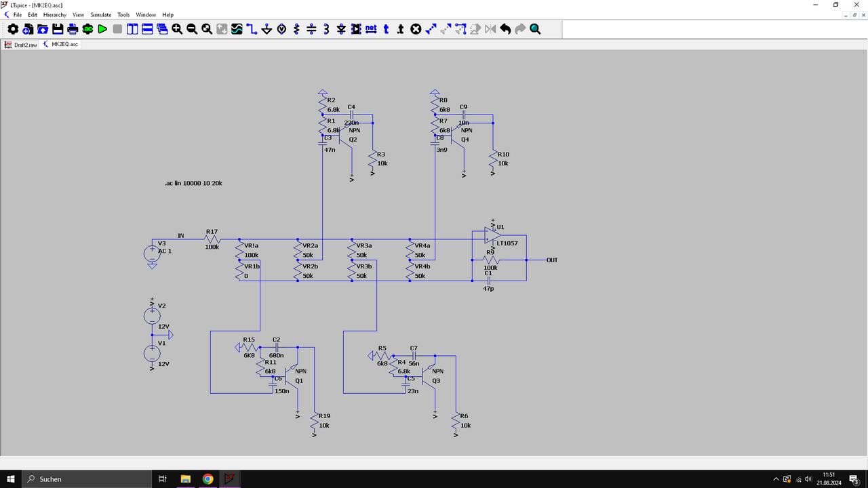
Task: Place an inductor component
Action: pyautogui.click(x=326, y=29)
